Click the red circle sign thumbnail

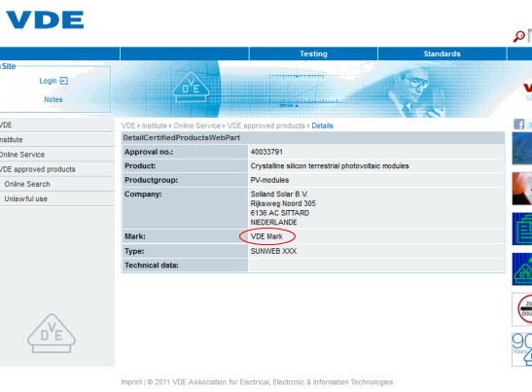(x=522, y=309)
